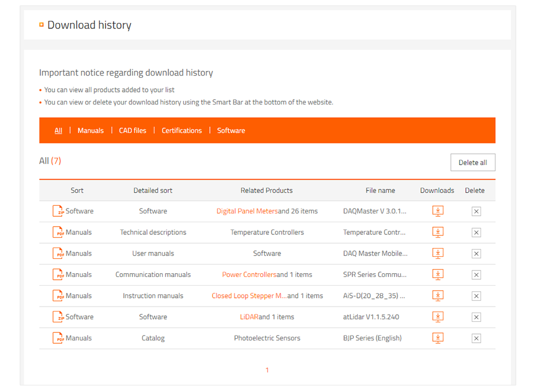
Task: Download the SPR Series Commu... file
Action: coord(438,275)
